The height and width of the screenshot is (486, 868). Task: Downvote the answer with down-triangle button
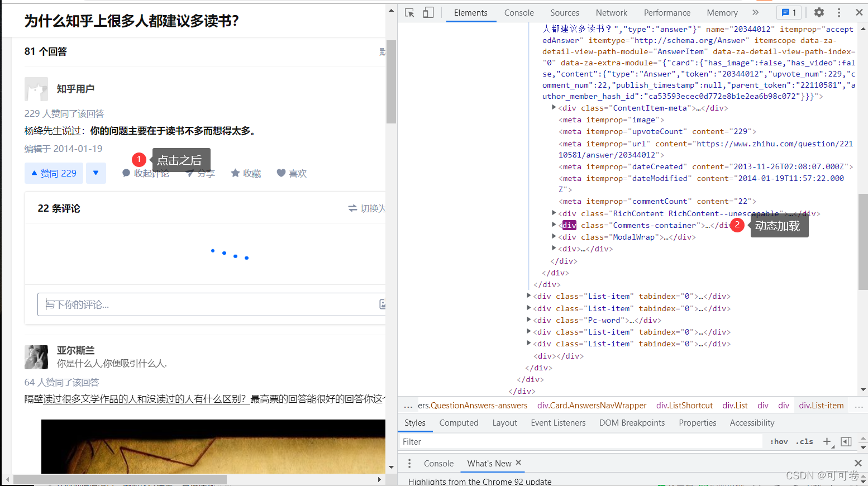pyautogui.click(x=96, y=173)
